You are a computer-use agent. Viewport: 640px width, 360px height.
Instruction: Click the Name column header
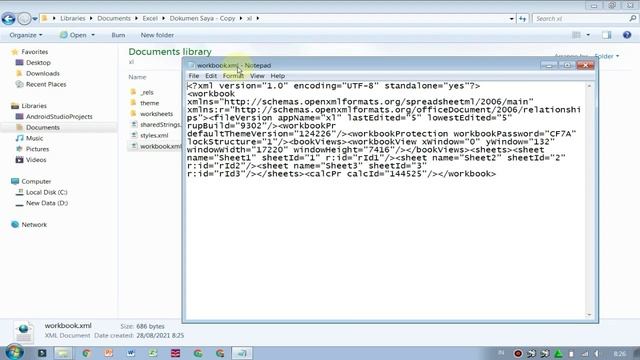137,77
